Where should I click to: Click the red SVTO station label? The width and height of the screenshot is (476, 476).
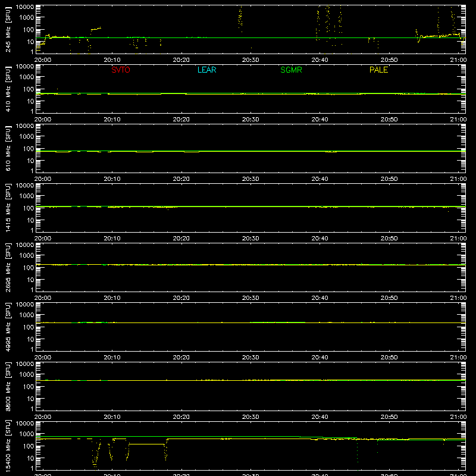tap(121, 70)
